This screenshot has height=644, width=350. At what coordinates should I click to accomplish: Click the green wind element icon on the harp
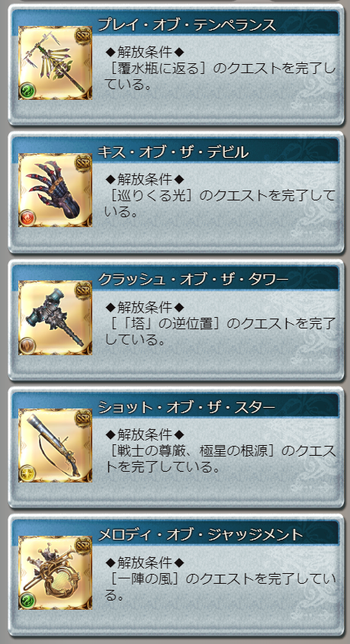27,600
